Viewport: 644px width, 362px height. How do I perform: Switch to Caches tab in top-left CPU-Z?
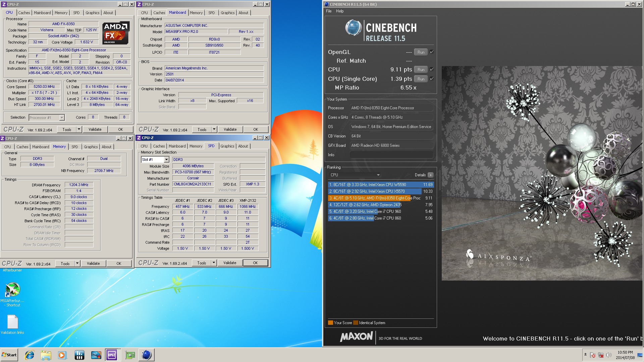[x=24, y=13]
